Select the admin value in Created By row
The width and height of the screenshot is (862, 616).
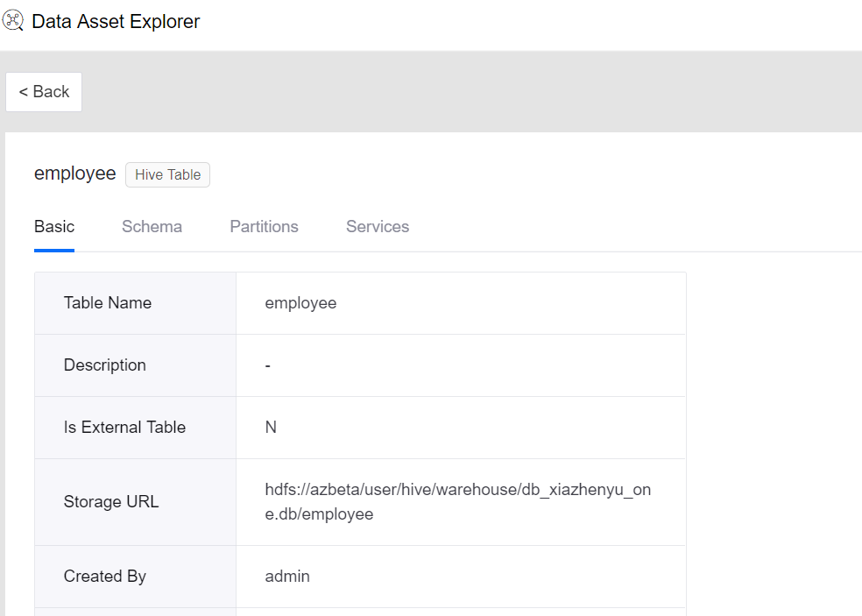coord(287,577)
